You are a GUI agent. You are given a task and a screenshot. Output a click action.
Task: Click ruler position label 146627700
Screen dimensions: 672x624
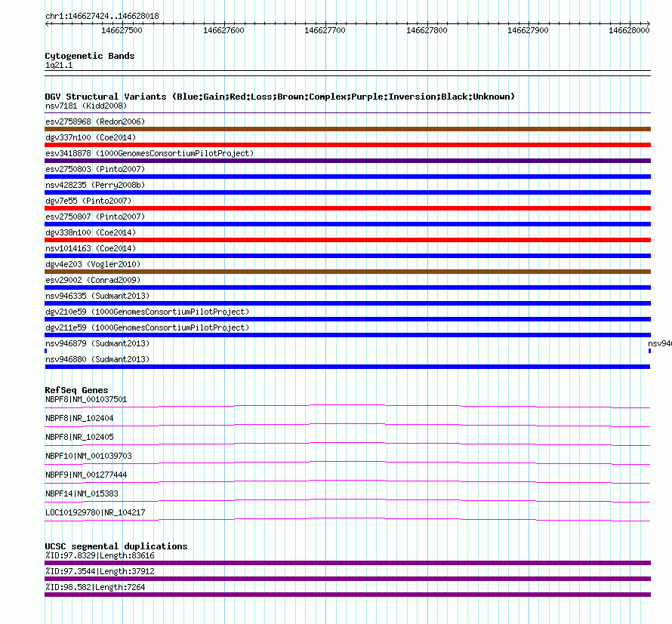click(x=325, y=30)
